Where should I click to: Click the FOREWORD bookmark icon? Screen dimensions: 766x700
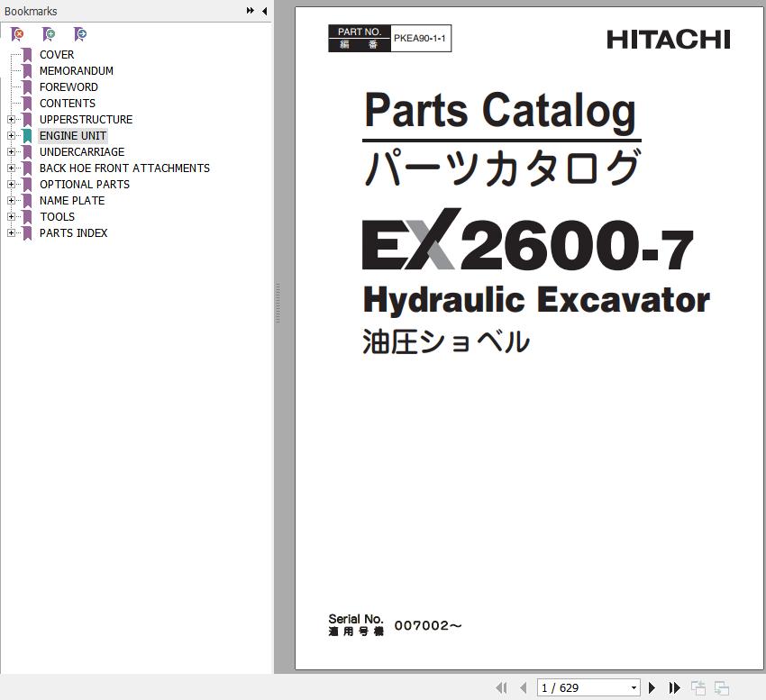[27, 87]
